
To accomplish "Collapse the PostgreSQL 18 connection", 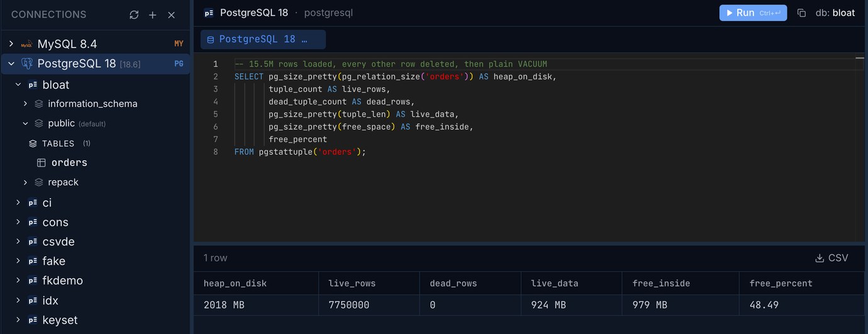I will click(11, 64).
